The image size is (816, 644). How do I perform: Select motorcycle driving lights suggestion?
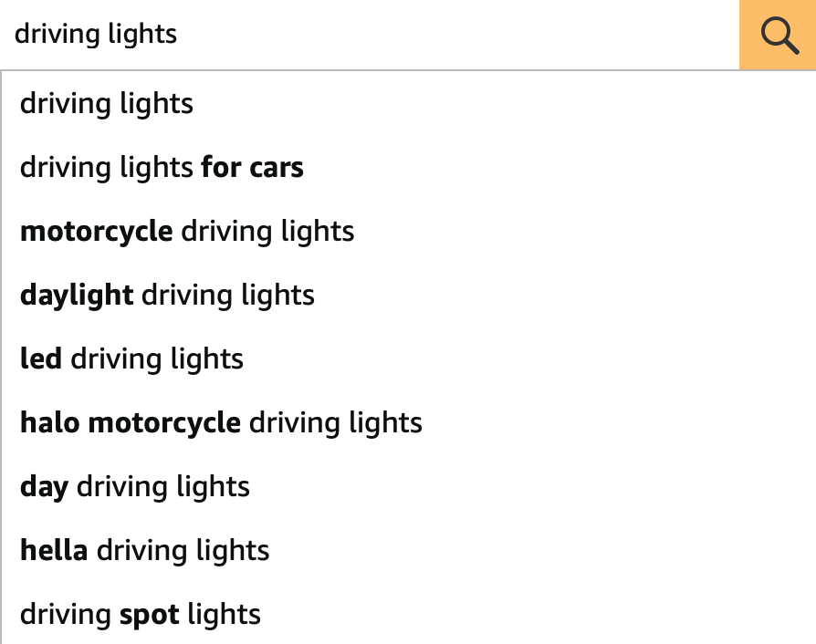point(409,231)
